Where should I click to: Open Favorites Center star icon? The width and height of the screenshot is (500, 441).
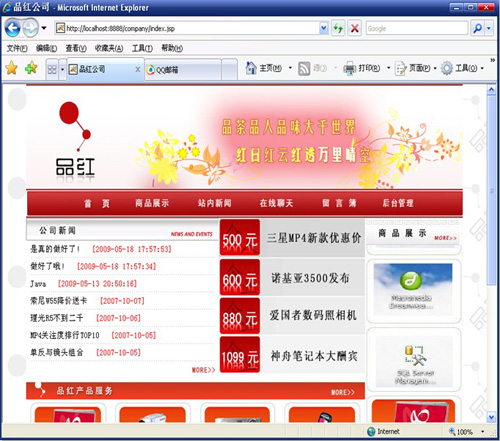tap(12, 68)
